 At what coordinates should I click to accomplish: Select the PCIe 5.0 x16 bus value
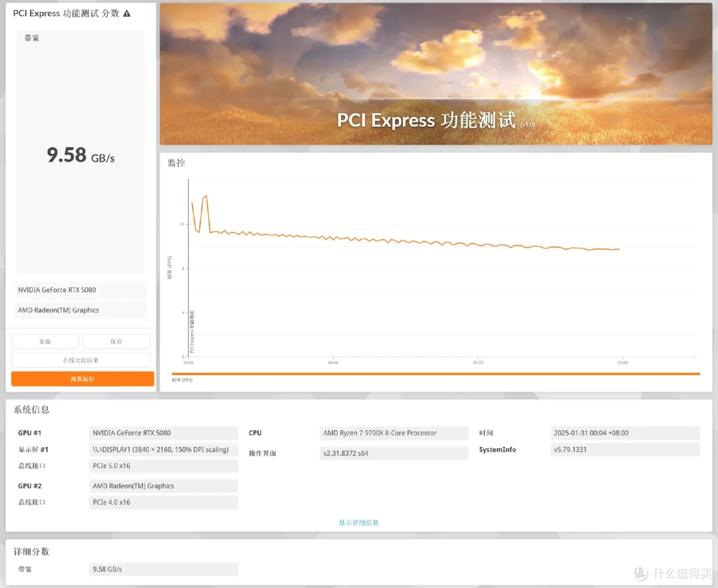tap(164, 466)
